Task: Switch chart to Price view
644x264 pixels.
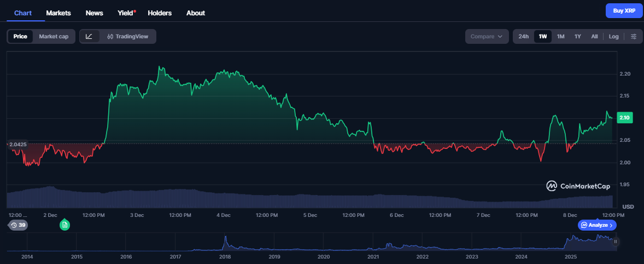Action: click(x=20, y=37)
